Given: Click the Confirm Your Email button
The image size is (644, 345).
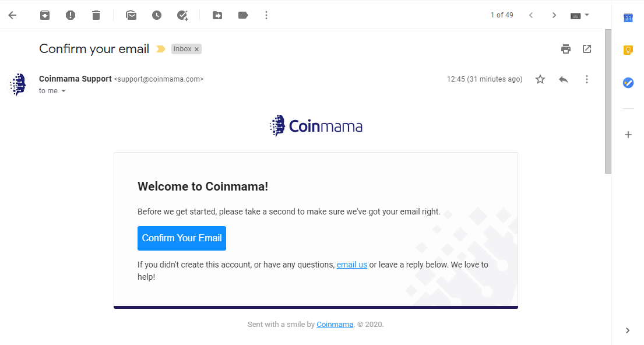Looking at the screenshot, I should click(181, 238).
